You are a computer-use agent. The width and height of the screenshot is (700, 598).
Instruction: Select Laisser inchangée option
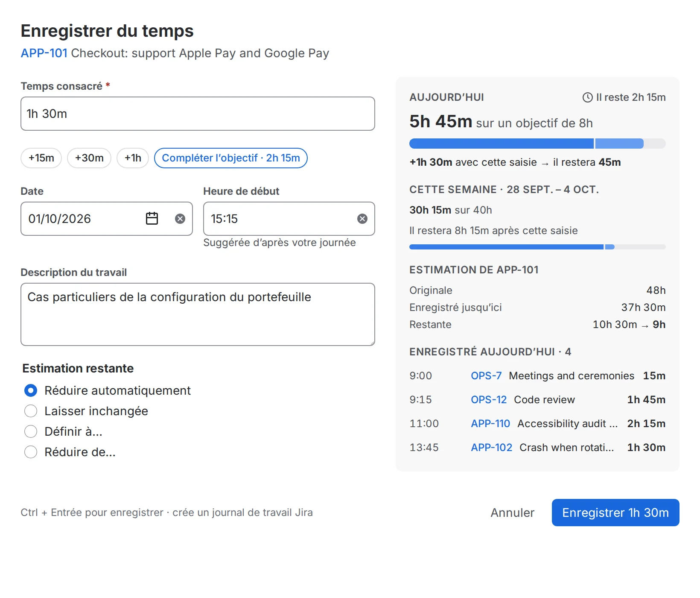tap(31, 411)
